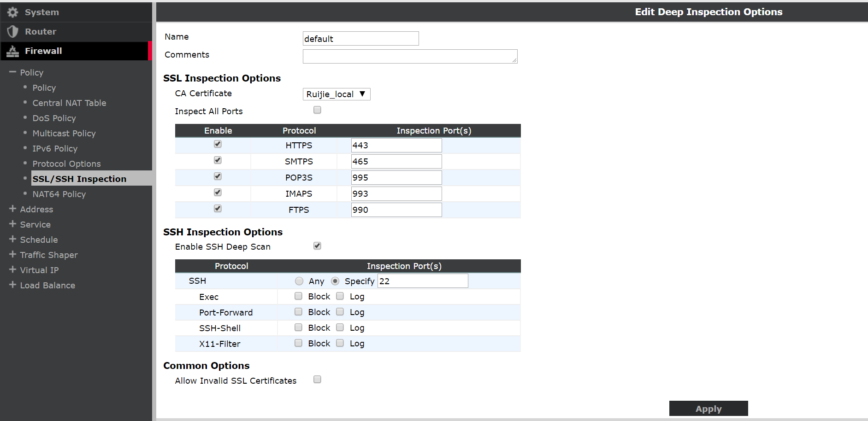The image size is (868, 421).
Task: Open the DoS Policy menu item
Action: point(54,118)
